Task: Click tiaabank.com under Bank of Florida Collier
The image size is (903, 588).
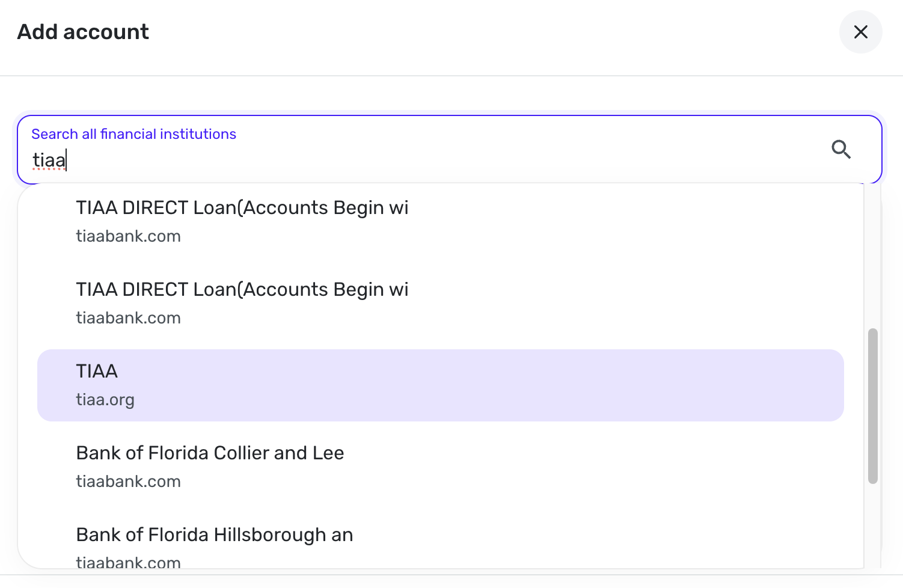Action: (x=128, y=482)
